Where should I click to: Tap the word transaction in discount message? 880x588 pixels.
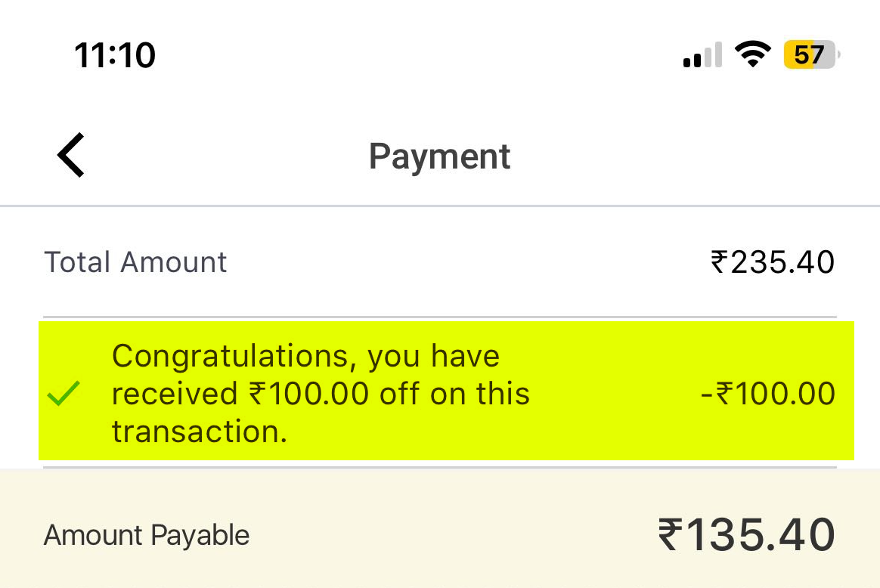200,432
